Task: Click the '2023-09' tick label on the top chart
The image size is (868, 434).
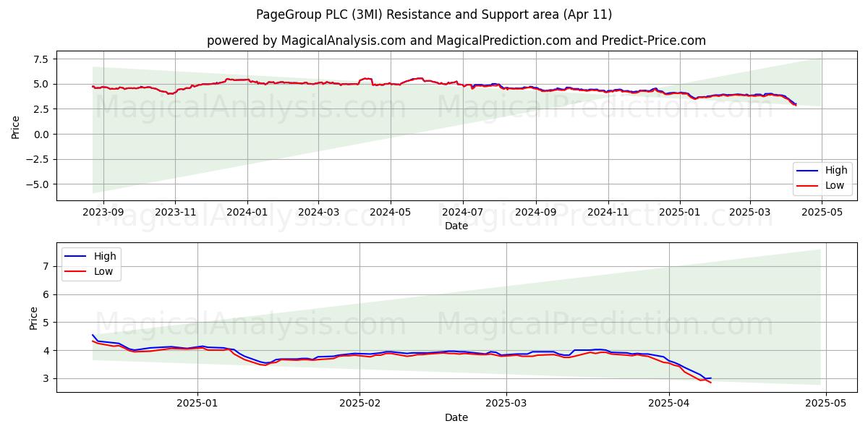Action: click(x=103, y=212)
